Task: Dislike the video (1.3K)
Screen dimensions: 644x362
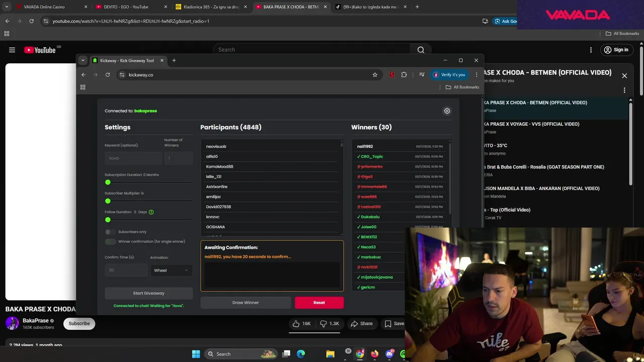Action: (330, 323)
